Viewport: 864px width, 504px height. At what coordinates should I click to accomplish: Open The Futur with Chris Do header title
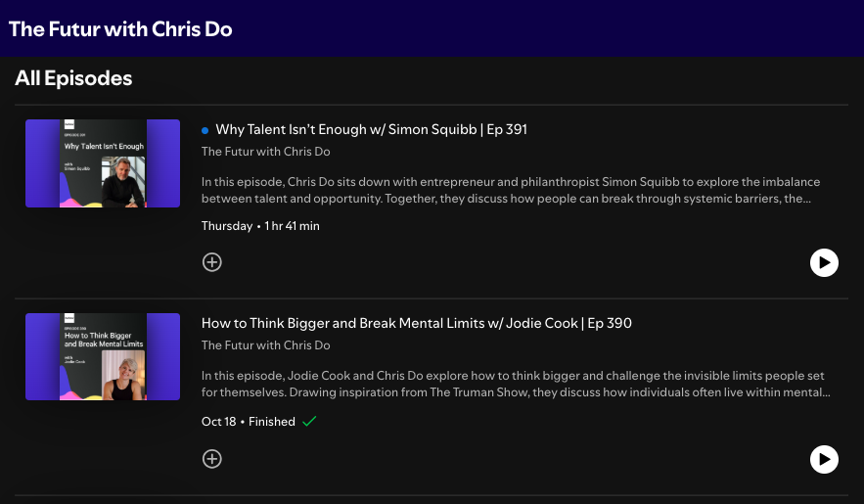click(120, 29)
